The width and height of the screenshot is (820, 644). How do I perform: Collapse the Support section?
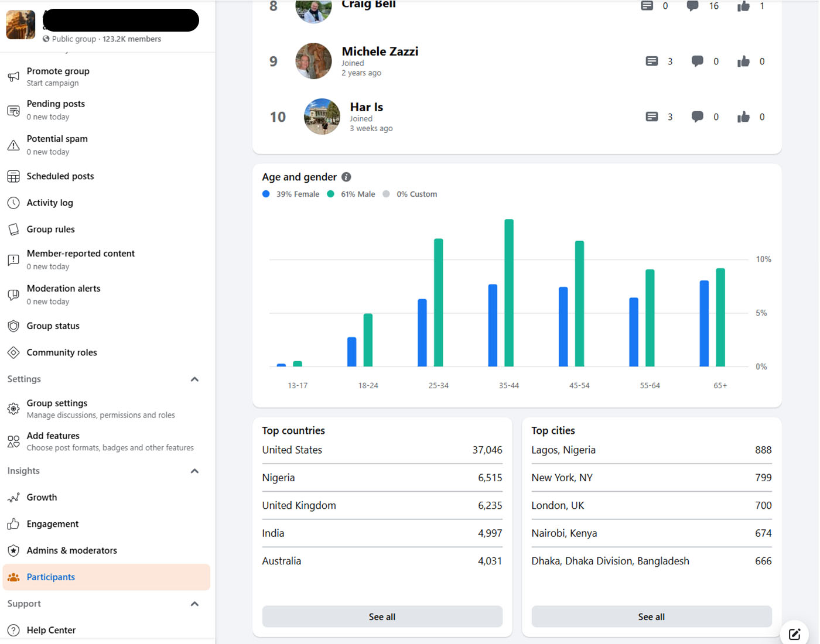[x=194, y=604]
